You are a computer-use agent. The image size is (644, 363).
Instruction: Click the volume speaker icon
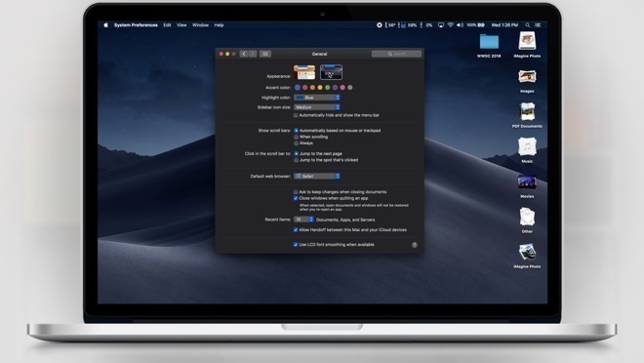pos(460,25)
